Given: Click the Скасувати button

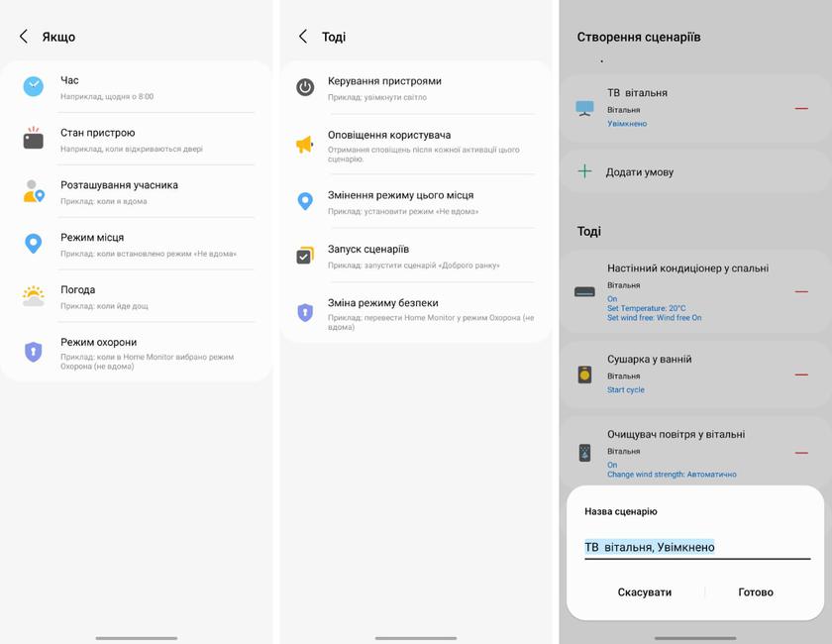Looking at the screenshot, I should click(x=644, y=591).
